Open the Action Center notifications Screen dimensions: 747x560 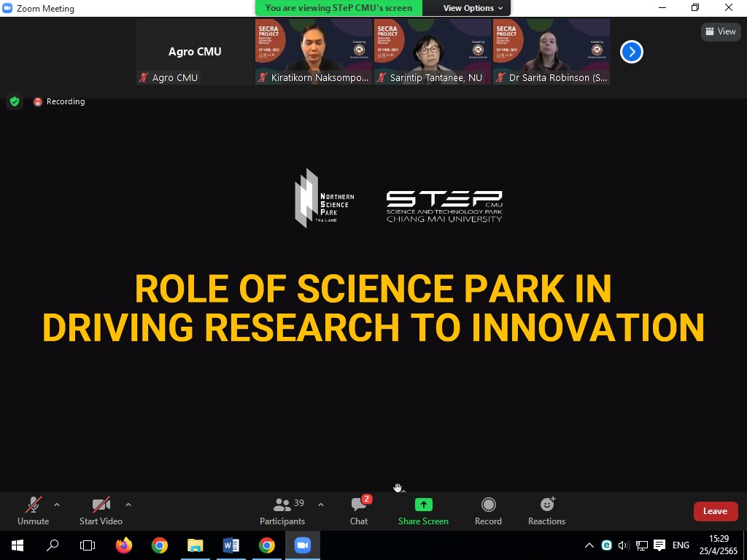659,545
